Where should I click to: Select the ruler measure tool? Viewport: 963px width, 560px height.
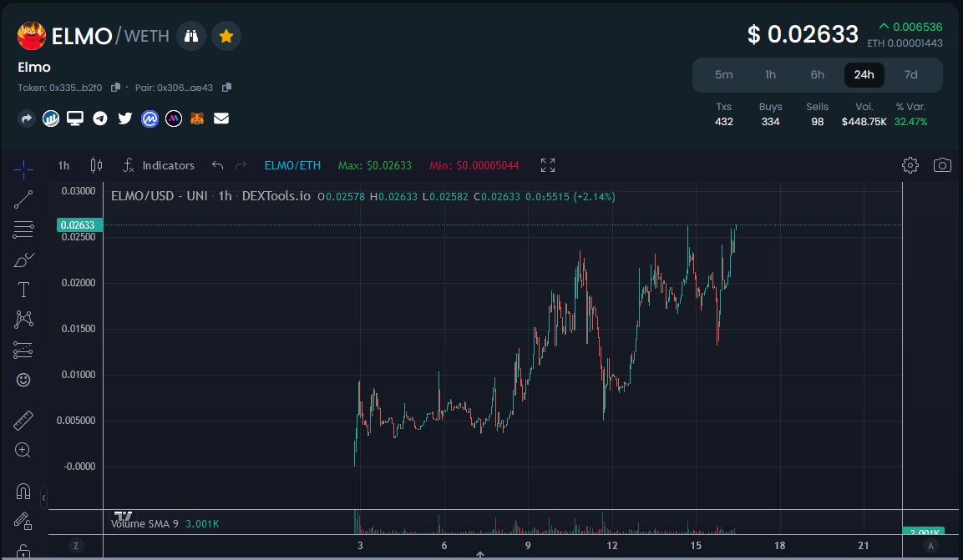23,421
